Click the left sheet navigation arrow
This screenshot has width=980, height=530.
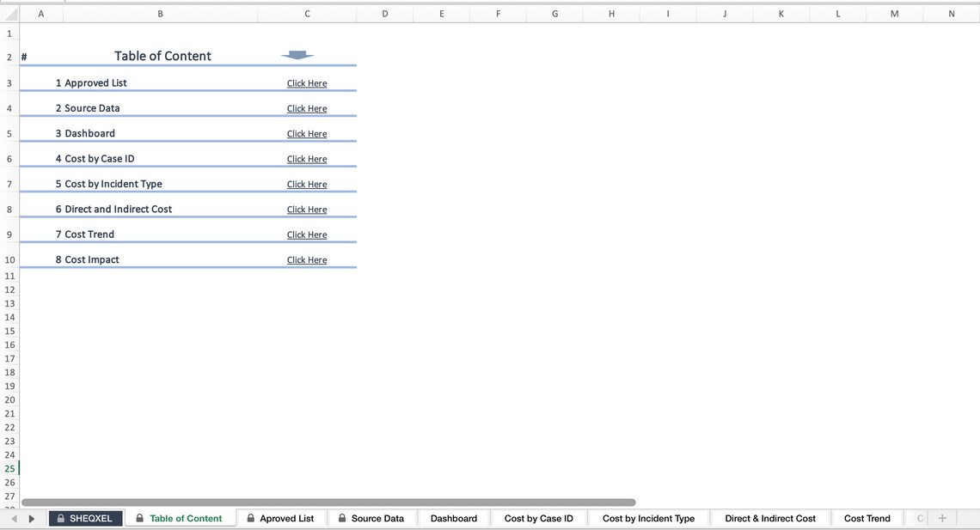12,518
